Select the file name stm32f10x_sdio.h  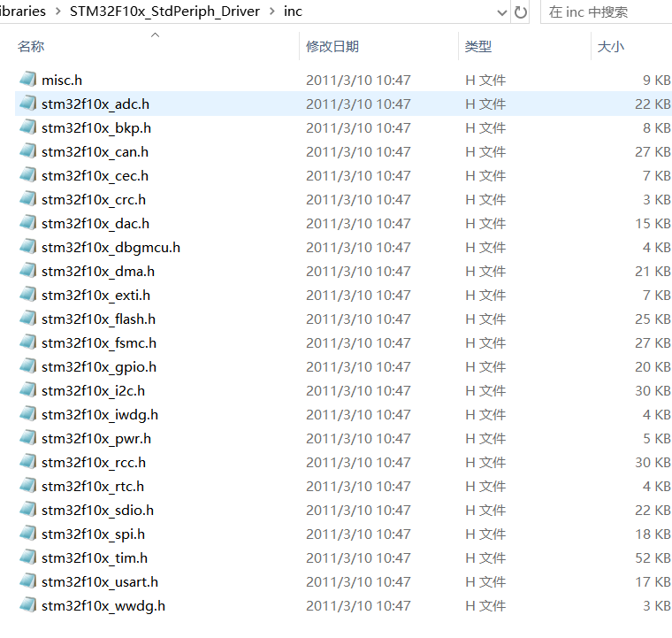(x=97, y=511)
